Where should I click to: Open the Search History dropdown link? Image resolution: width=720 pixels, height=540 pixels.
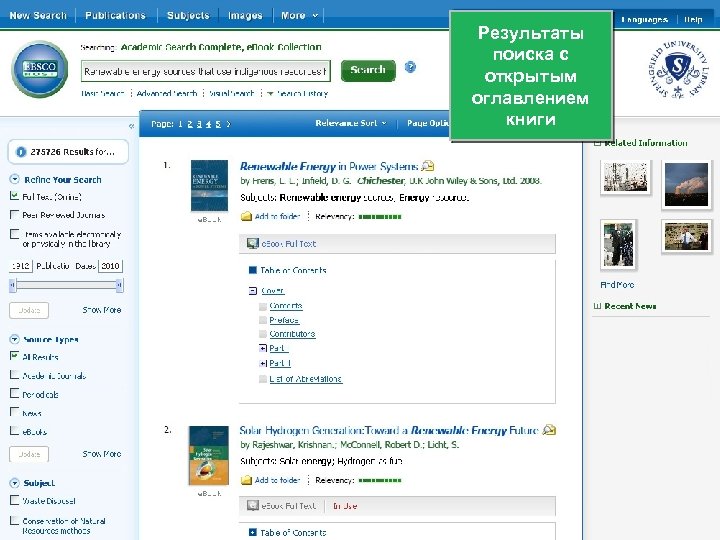(298, 94)
